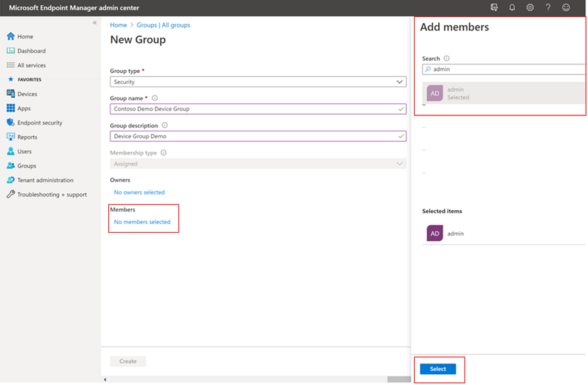Open Dashboard in the sidebar menu
Viewport: 588px width, 385px height.
[32, 51]
